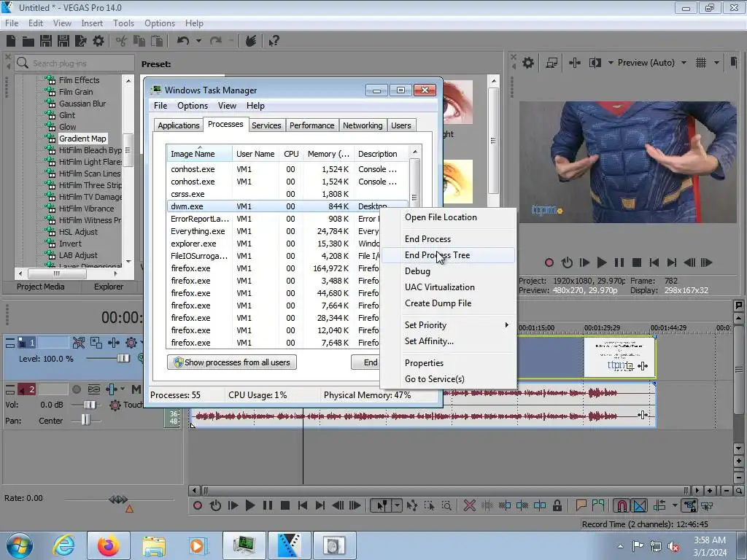
Task: Select the Zoom Edit tool
Action: (446, 505)
